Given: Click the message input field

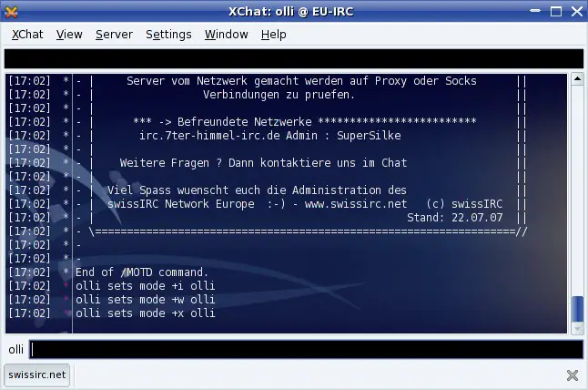Looking at the screenshot, I should (306, 350).
